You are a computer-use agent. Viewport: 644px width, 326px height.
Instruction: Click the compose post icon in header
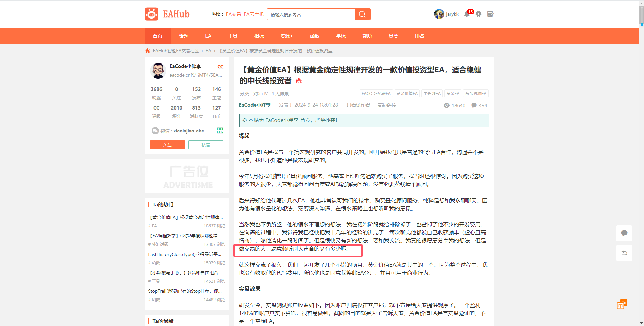(490, 14)
